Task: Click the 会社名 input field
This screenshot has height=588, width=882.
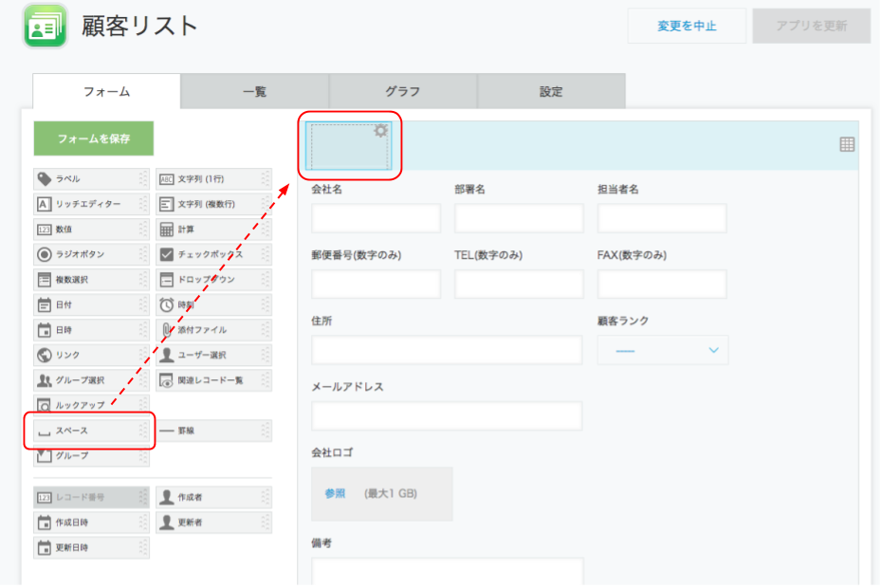Action: (x=376, y=218)
